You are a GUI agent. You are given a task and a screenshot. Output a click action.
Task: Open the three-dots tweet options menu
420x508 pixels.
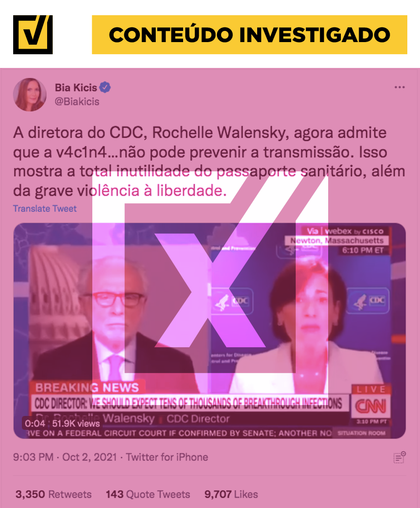click(399, 87)
